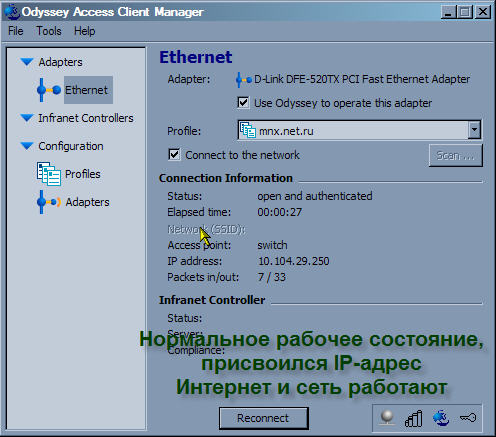Collapse the Adapters tree section
This screenshot has width=496, height=437.
point(27,62)
